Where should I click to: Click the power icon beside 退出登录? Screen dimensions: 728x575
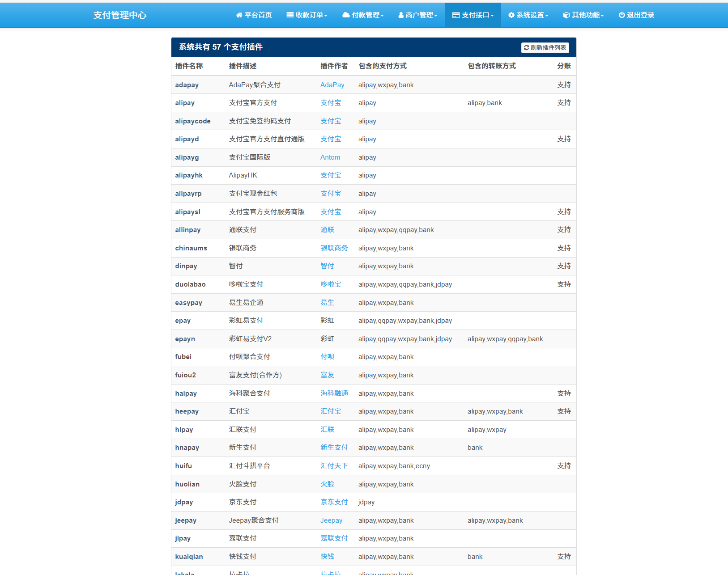[x=621, y=15]
